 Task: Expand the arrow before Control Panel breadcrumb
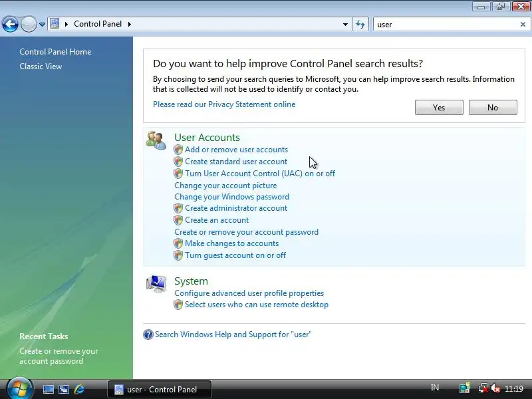[x=66, y=24]
